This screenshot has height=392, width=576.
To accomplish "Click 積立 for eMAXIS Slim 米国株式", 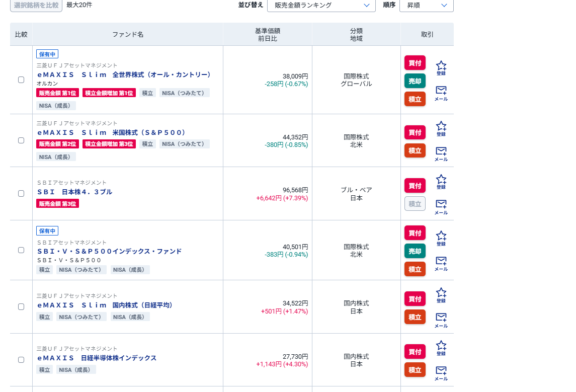I will coord(415,150).
